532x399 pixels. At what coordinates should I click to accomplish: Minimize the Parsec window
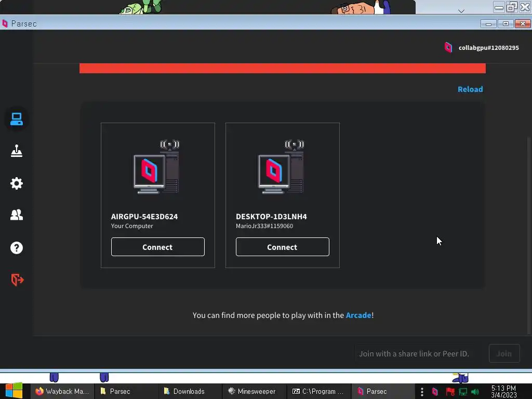tap(488, 24)
